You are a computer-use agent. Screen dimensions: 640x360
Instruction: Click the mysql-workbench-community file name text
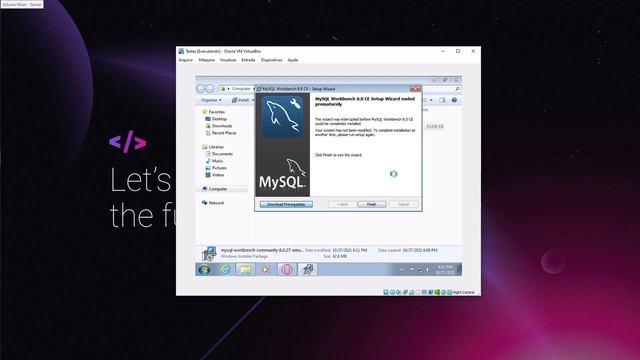[x=262, y=250]
